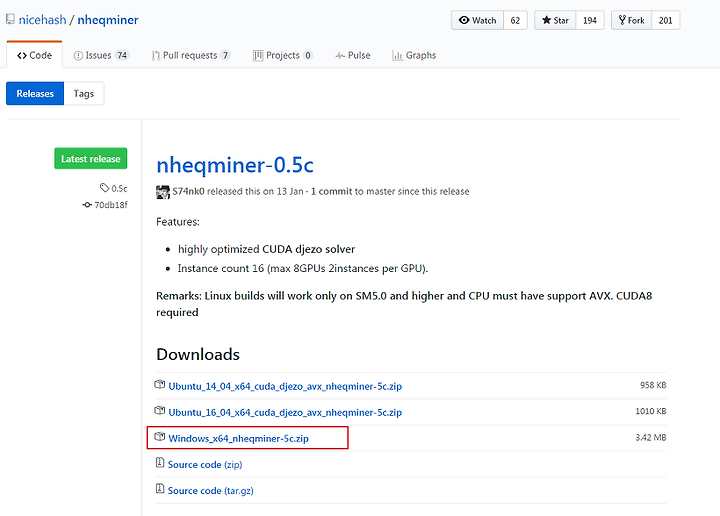View the 194 stargazers count

(590, 20)
